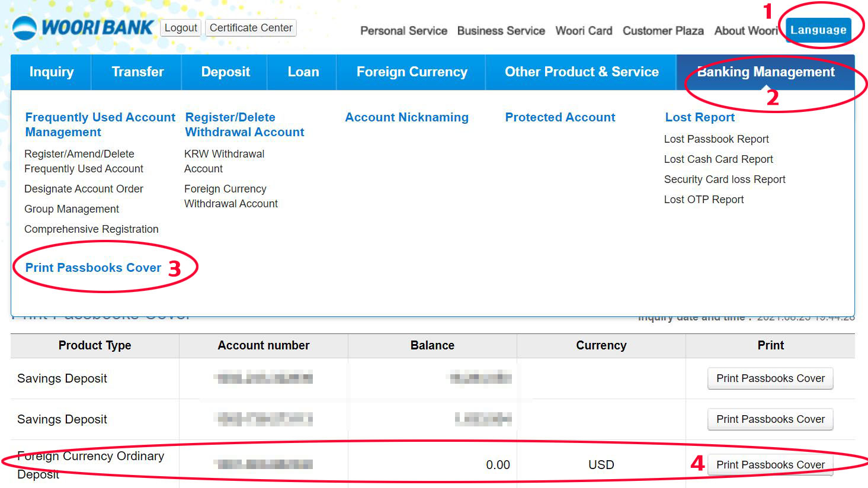868x488 pixels.
Task: Select Foreign Currency Withdrawal Account item
Action: tap(230, 196)
